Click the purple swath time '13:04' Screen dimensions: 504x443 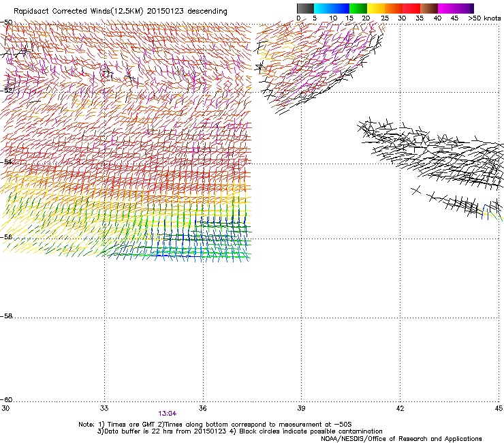point(167,414)
